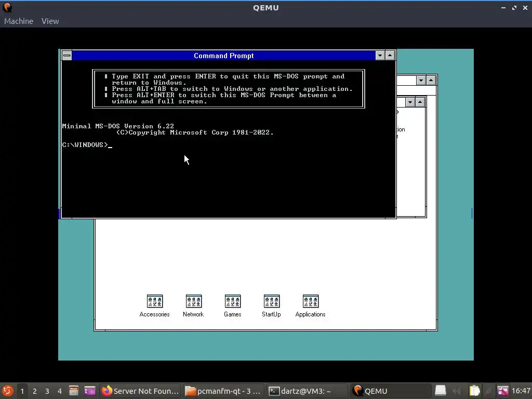
Task: Click maximize arrow of the window behind Command Prompt
Action: [x=431, y=81]
